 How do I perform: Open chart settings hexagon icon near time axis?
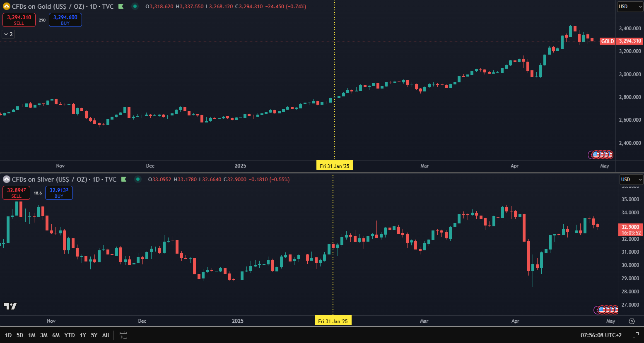632,321
